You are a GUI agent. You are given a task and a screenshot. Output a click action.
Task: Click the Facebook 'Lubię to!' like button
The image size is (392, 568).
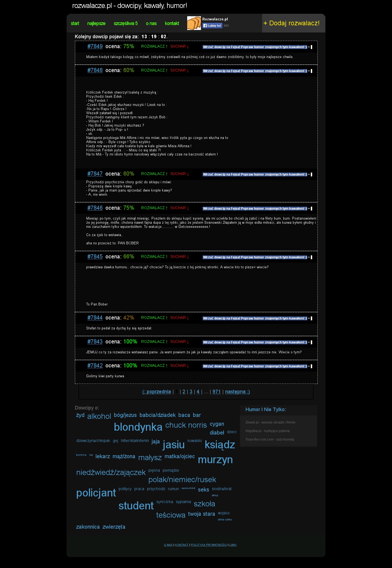(212, 26)
